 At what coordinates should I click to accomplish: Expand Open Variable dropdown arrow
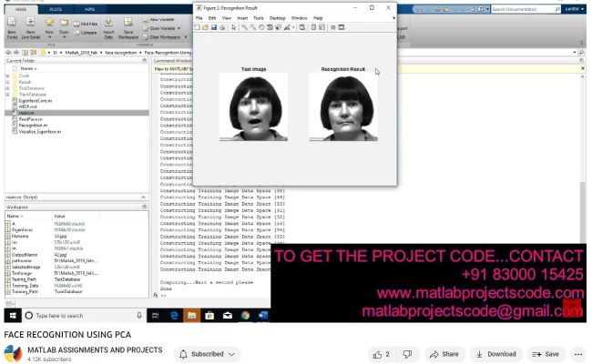click(179, 28)
